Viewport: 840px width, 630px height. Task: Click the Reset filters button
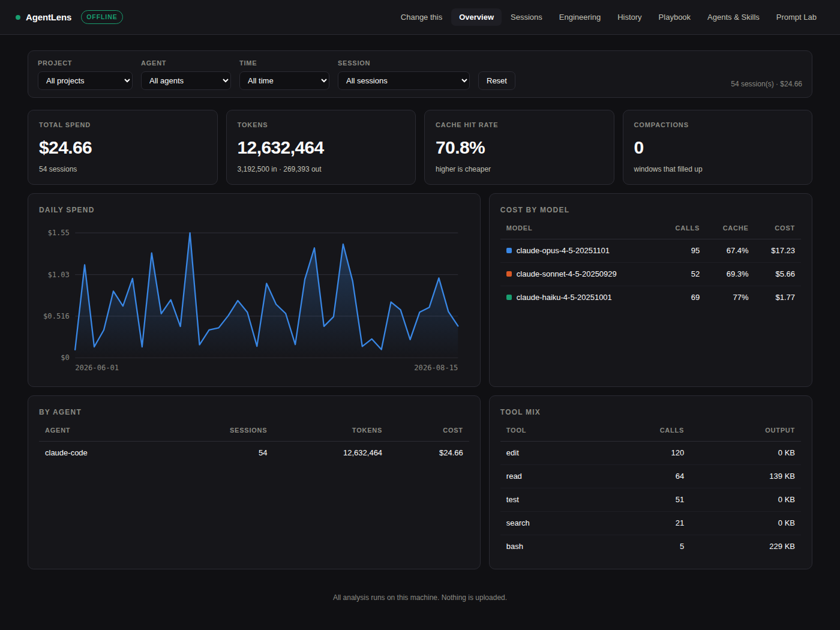pyautogui.click(x=497, y=81)
